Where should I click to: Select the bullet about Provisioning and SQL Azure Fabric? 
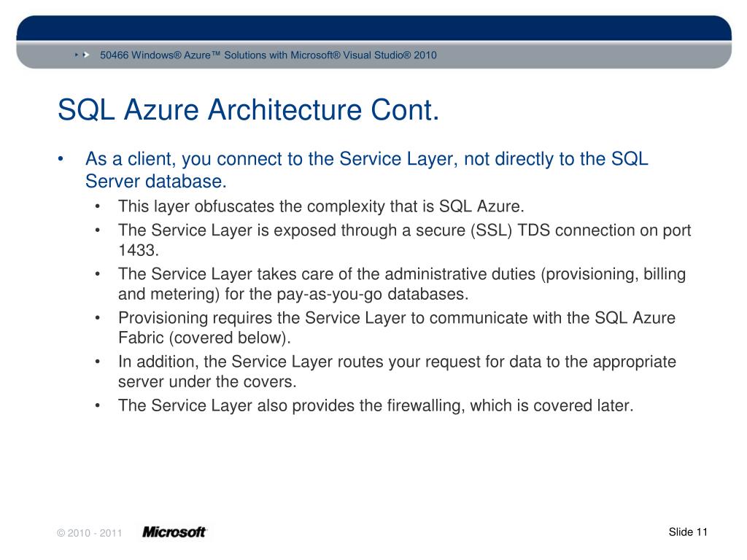point(397,327)
